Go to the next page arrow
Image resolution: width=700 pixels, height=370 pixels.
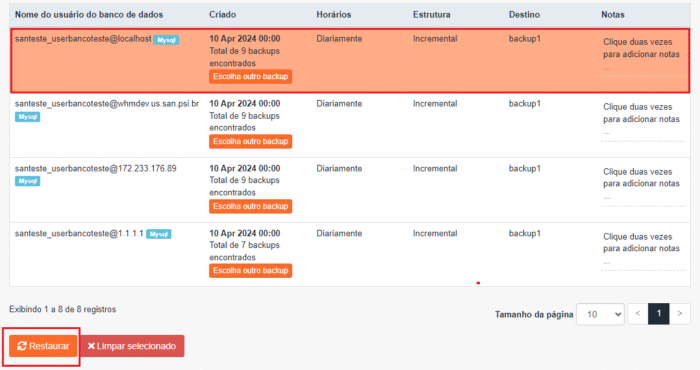[679, 314]
